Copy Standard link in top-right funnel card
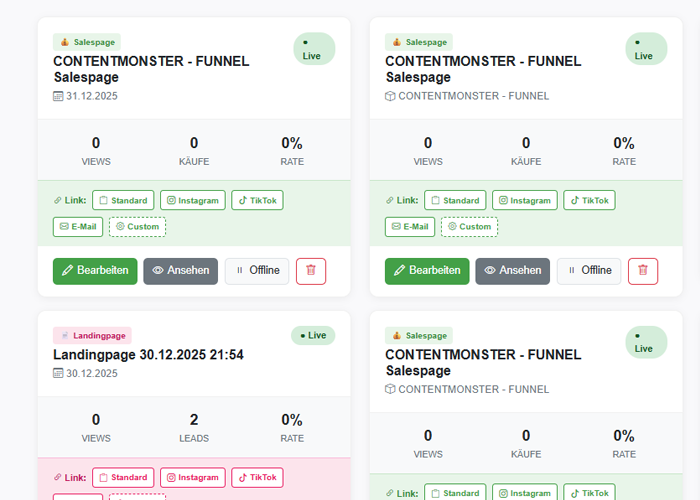 [455, 200]
